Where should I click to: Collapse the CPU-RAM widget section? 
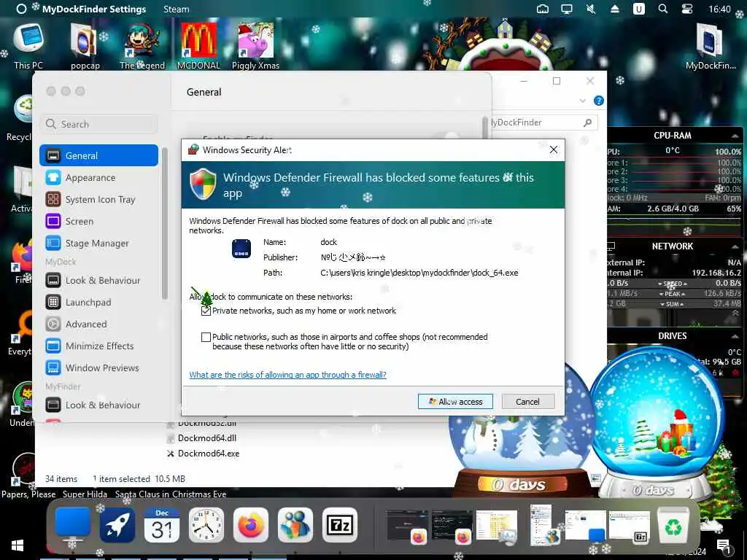coord(735,136)
